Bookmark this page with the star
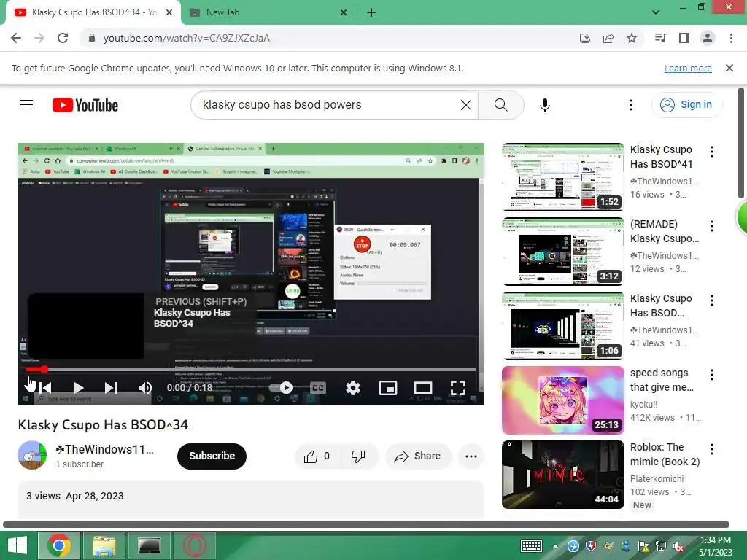 click(632, 38)
